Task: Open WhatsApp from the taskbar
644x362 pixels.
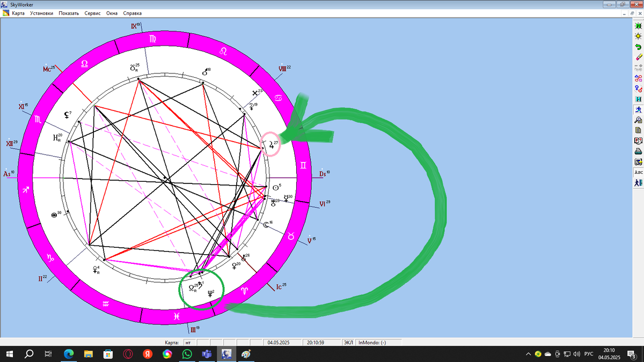Action: (x=187, y=354)
